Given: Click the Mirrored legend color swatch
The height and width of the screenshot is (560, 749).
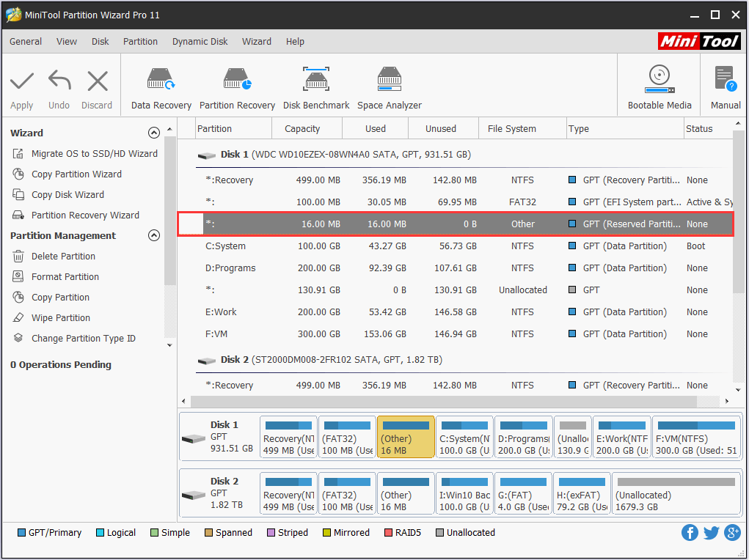Looking at the screenshot, I should point(326,532).
